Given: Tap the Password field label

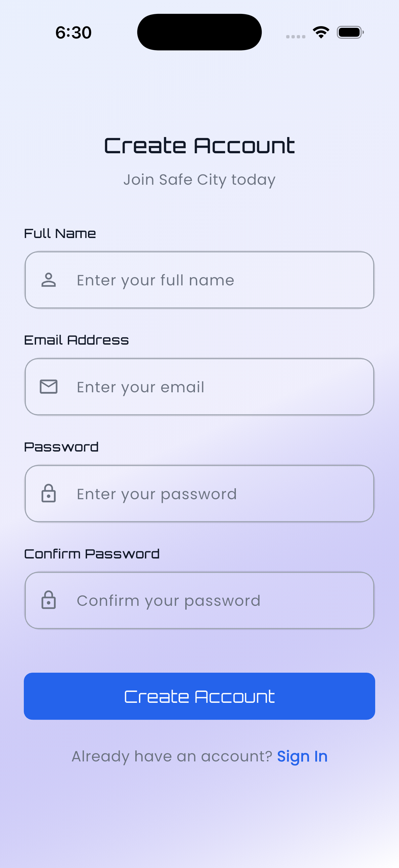Looking at the screenshot, I should coord(61,447).
